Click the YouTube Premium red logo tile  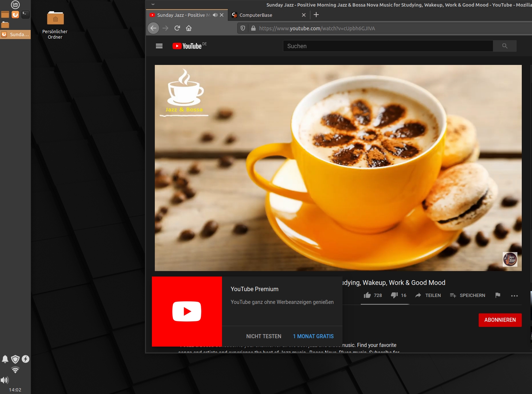(x=187, y=312)
